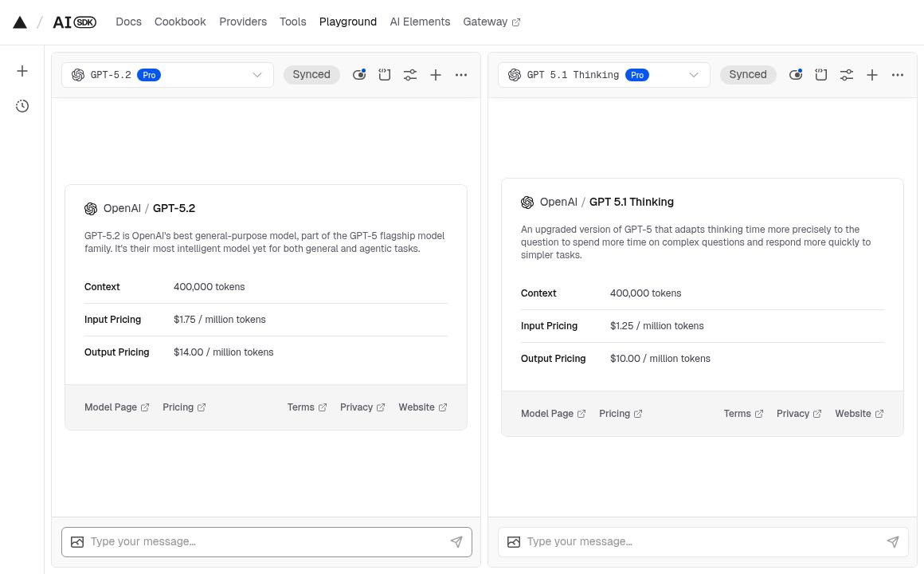Open the Providers nav item
924x574 pixels.
(x=243, y=22)
